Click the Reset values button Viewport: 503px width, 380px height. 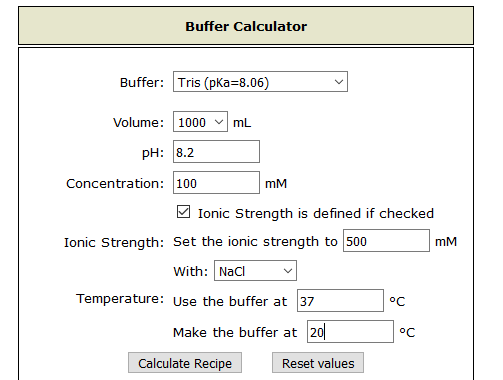point(318,363)
